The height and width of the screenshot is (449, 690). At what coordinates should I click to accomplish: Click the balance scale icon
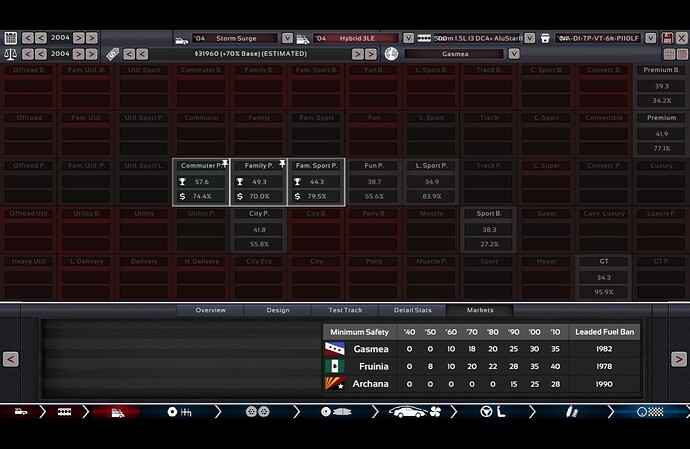pos(11,53)
